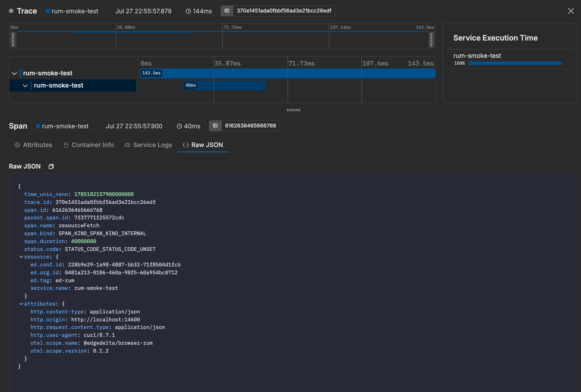Click the ed.conf.id value
Image resolution: width=581 pixels, height=392 pixels.
[x=124, y=265]
